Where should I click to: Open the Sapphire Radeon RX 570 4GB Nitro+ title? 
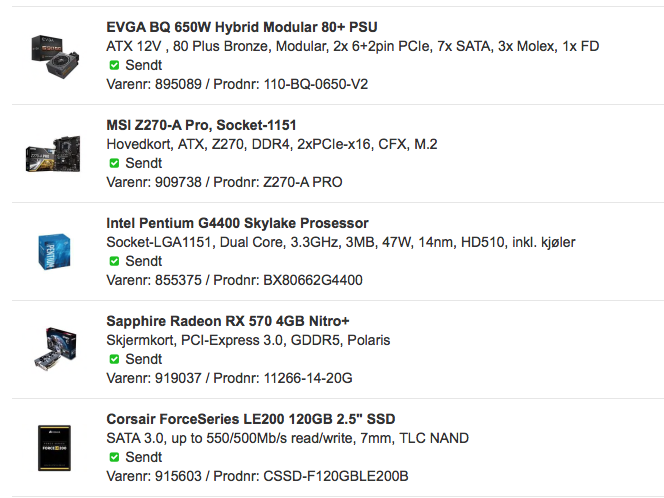click(x=228, y=321)
